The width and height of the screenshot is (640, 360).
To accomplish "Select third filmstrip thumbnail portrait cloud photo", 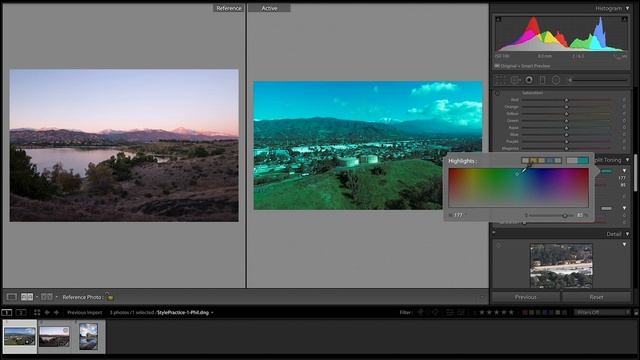I will (89, 336).
